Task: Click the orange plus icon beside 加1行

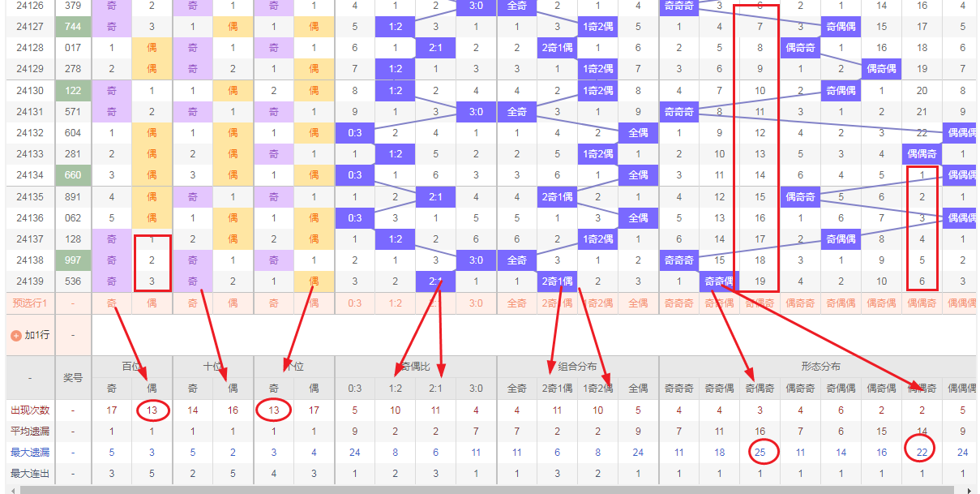Action: 16,335
